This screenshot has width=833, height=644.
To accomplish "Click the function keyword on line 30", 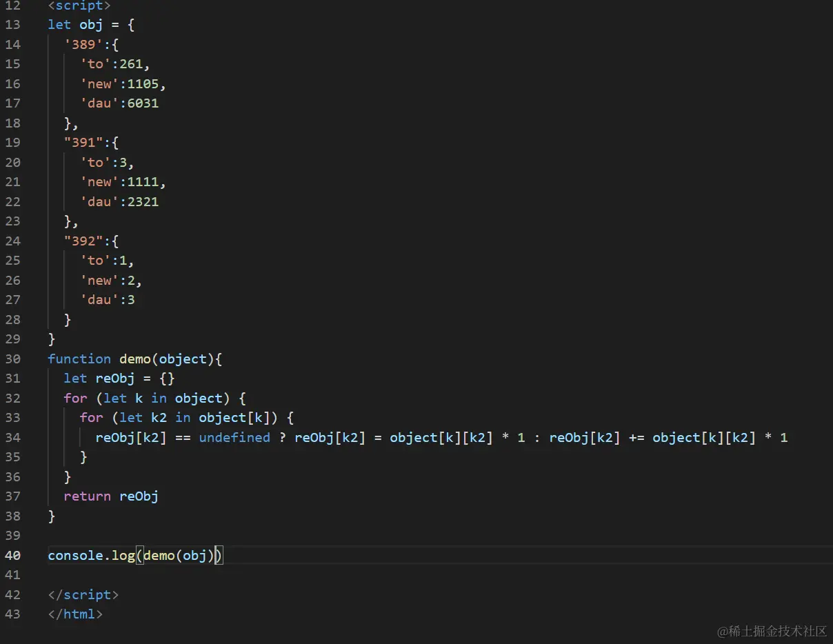I will [x=79, y=359].
